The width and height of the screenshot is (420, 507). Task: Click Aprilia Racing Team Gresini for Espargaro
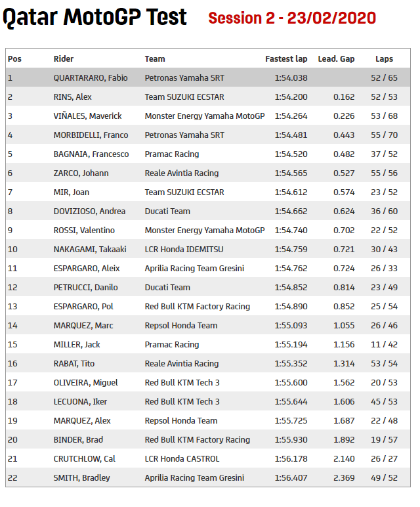click(x=194, y=268)
